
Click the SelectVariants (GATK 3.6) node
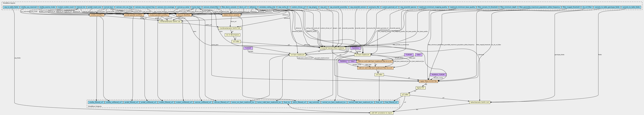(479, 102)
